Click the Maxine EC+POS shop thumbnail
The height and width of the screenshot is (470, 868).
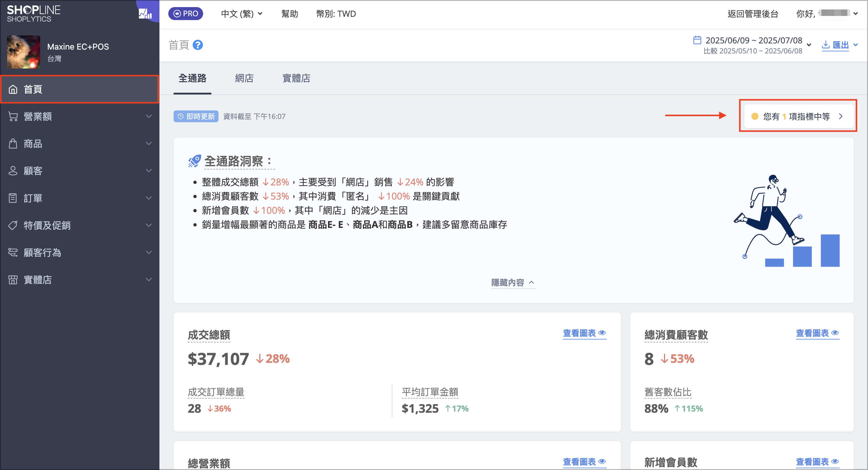[24, 52]
